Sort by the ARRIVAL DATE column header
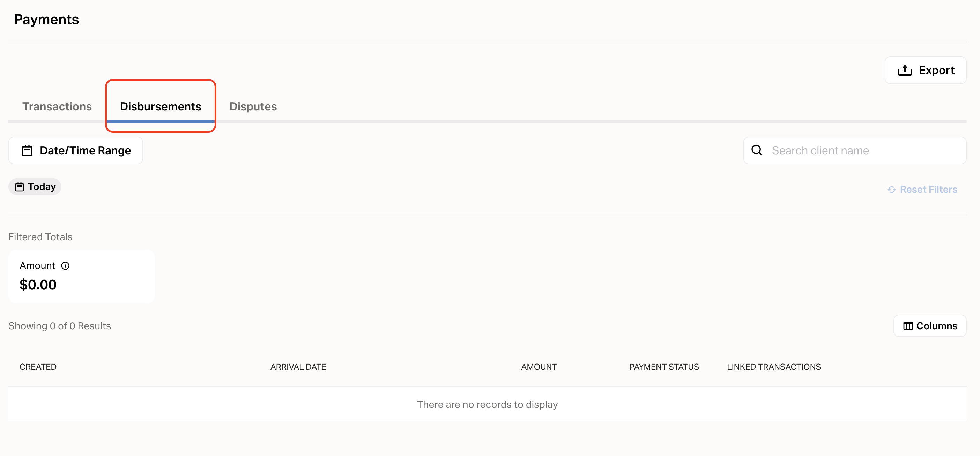The height and width of the screenshot is (456, 980). click(x=298, y=367)
